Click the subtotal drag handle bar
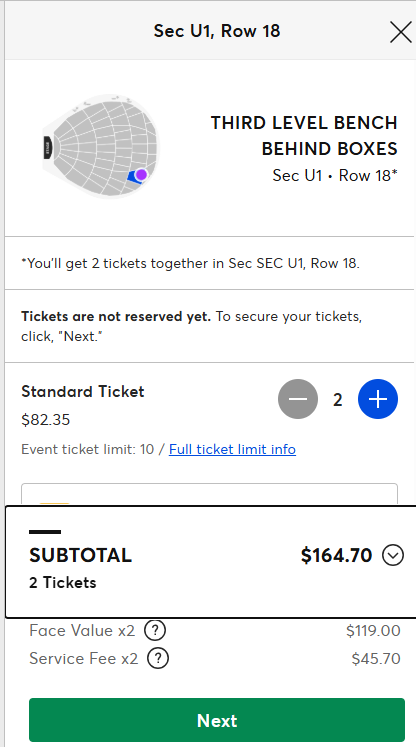Image resolution: width=416 pixels, height=747 pixels. [x=45, y=532]
